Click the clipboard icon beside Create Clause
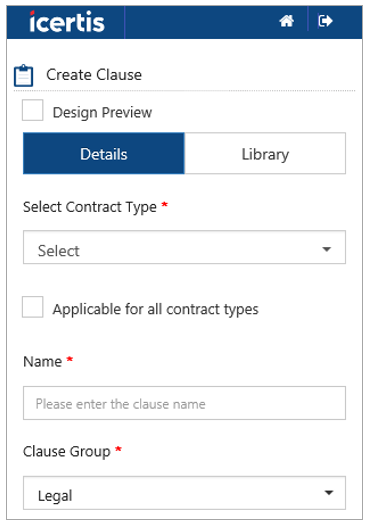Viewport: 371px width, 526px height. coord(23,75)
